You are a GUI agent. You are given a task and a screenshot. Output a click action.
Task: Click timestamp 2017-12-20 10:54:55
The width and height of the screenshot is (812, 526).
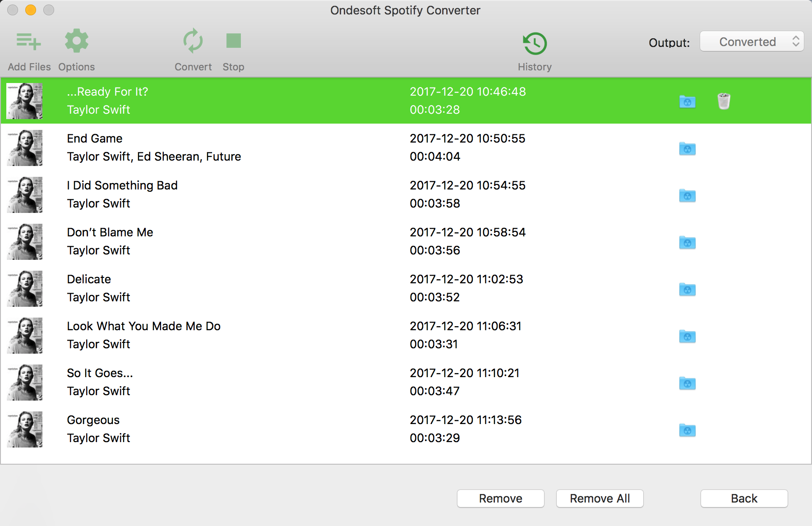[467, 185]
